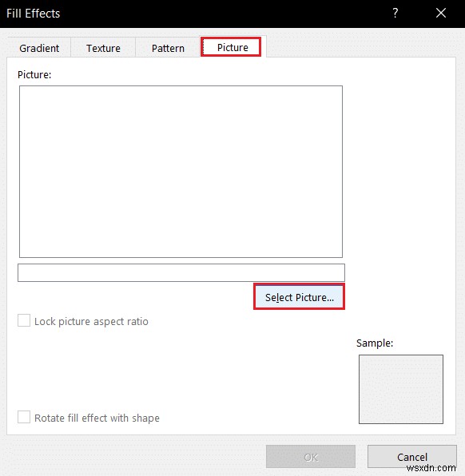Click the picture file name field
The image size is (465, 476).
(181, 272)
